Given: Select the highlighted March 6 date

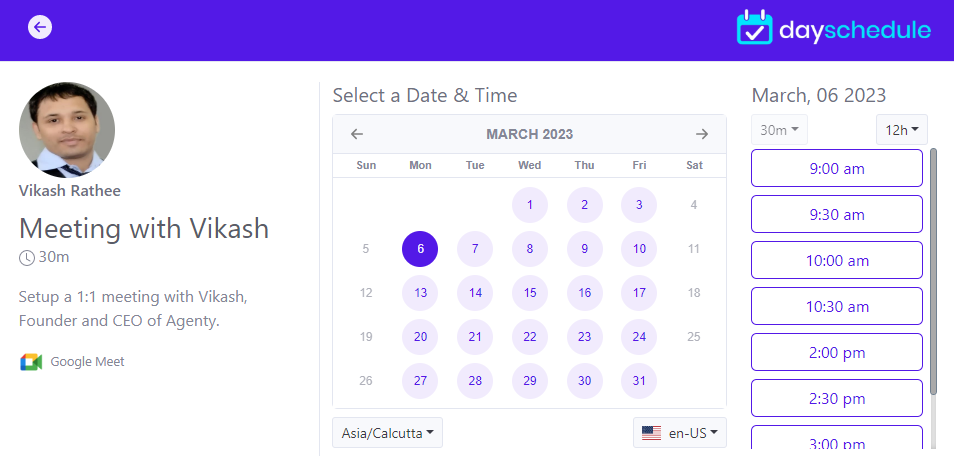Looking at the screenshot, I should point(420,249).
